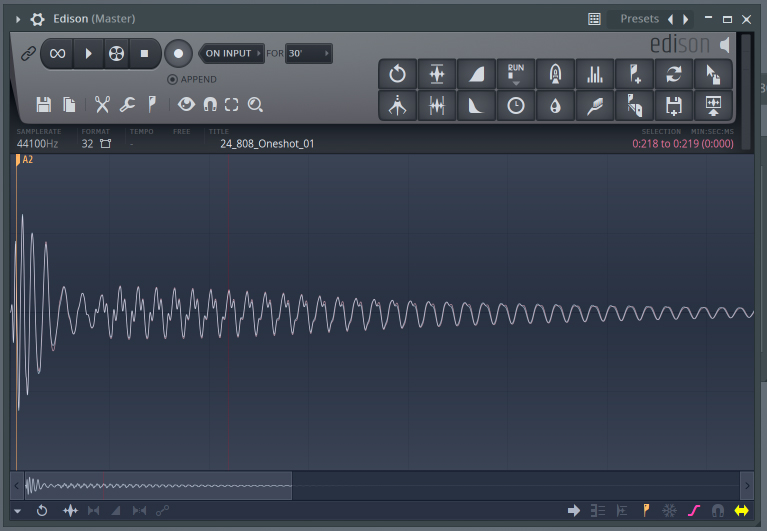Click the stop button
This screenshot has height=531, width=767.
(144, 53)
